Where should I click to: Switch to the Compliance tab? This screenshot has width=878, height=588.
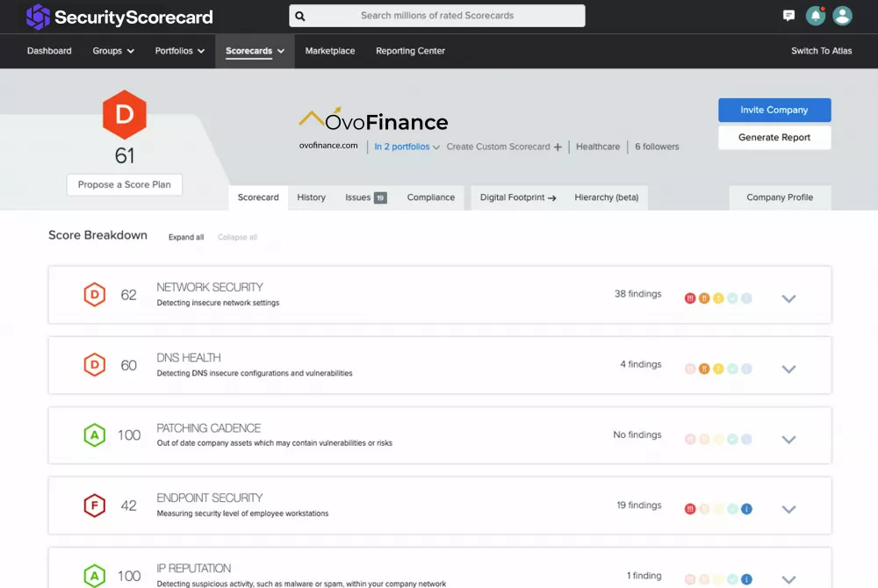431,197
